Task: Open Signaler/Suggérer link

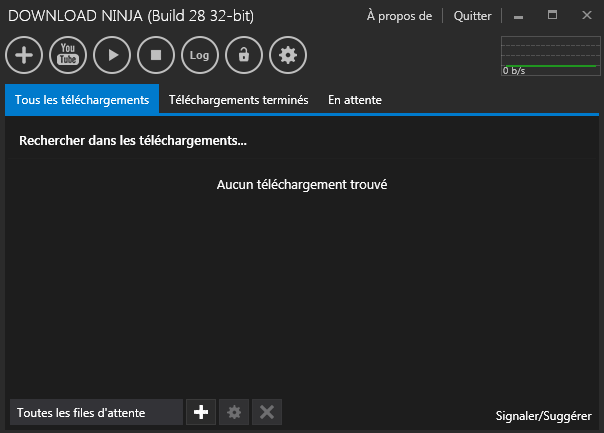Action: [544, 416]
